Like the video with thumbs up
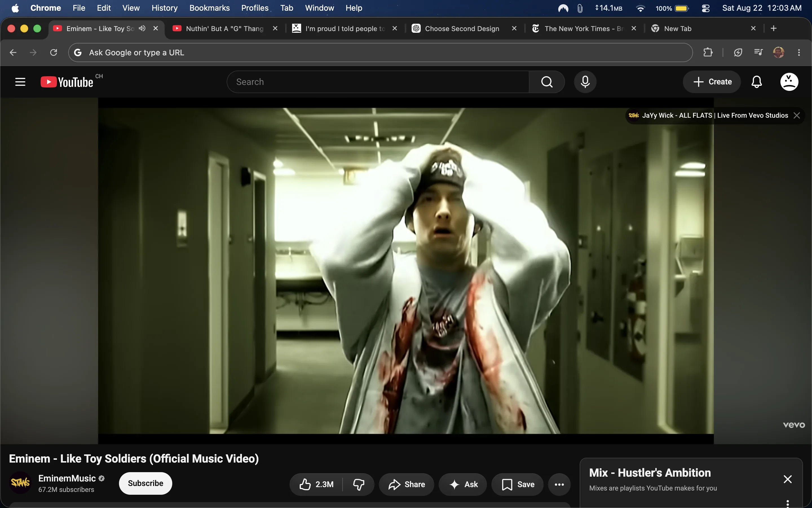The width and height of the screenshot is (812, 508). [316, 484]
